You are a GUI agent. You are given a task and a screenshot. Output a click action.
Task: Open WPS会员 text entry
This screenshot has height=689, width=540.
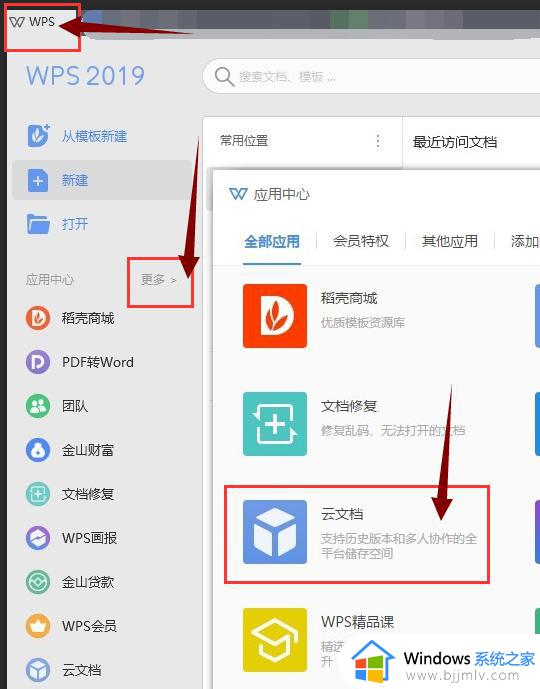[89, 626]
